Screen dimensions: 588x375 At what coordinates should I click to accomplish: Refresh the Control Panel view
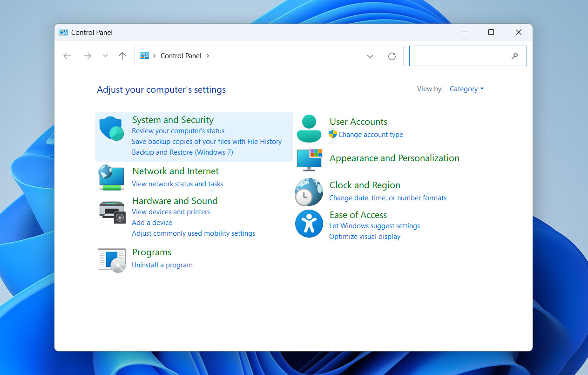392,56
